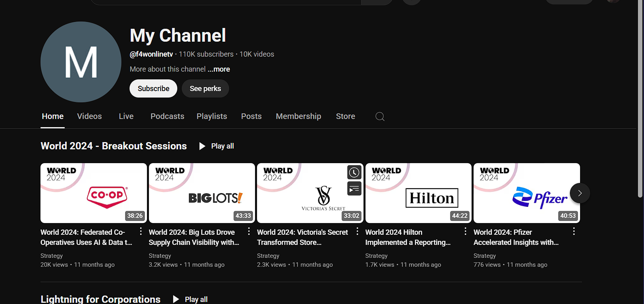Viewport: 644px width, 304px height.
Task: Subscribe to My Channel
Action: tap(153, 88)
